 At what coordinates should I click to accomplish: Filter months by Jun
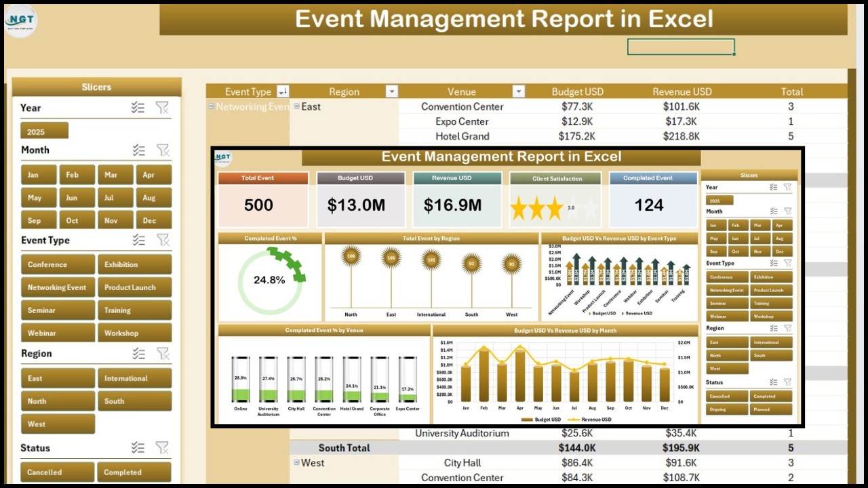[x=77, y=198]
